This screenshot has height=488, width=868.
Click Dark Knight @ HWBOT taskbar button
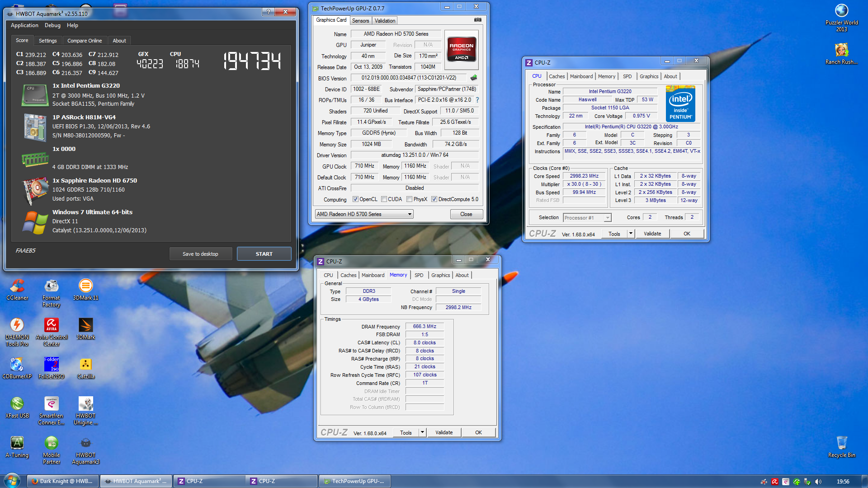click(63, 481)
